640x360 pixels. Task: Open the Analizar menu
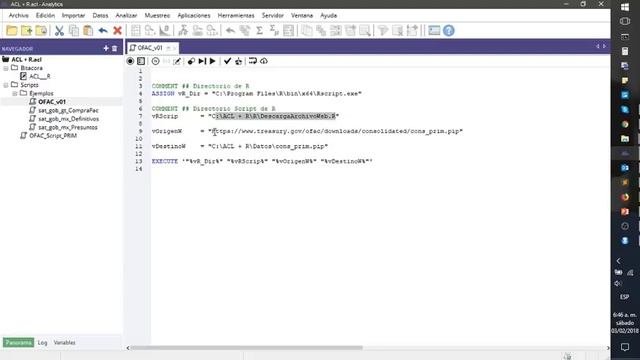coord(126,16)
